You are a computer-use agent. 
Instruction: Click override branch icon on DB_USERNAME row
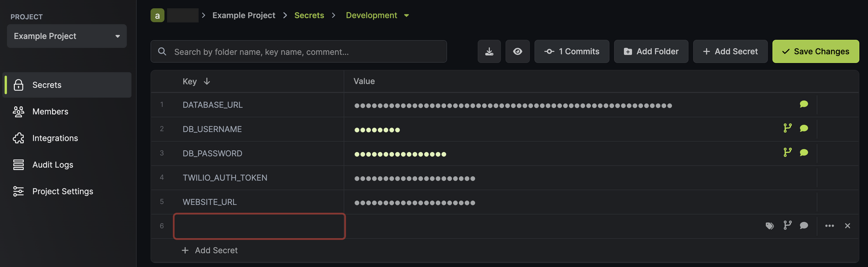(787, 128)
